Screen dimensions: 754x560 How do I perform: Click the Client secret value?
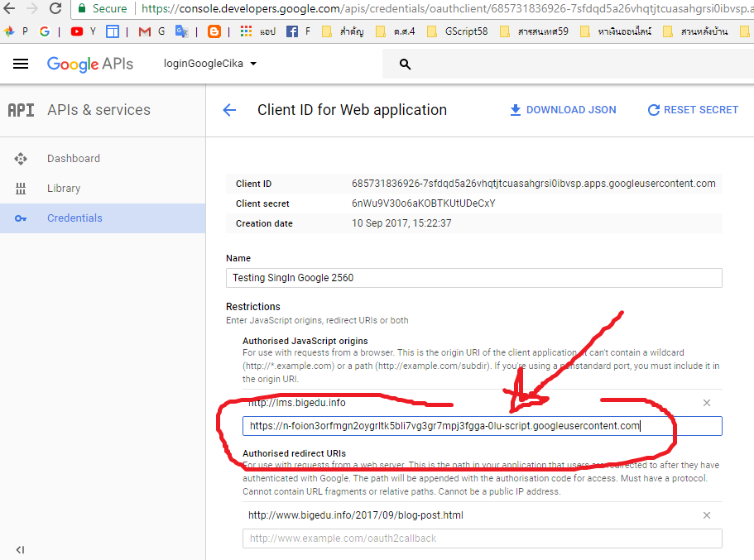tap(423, 203)
